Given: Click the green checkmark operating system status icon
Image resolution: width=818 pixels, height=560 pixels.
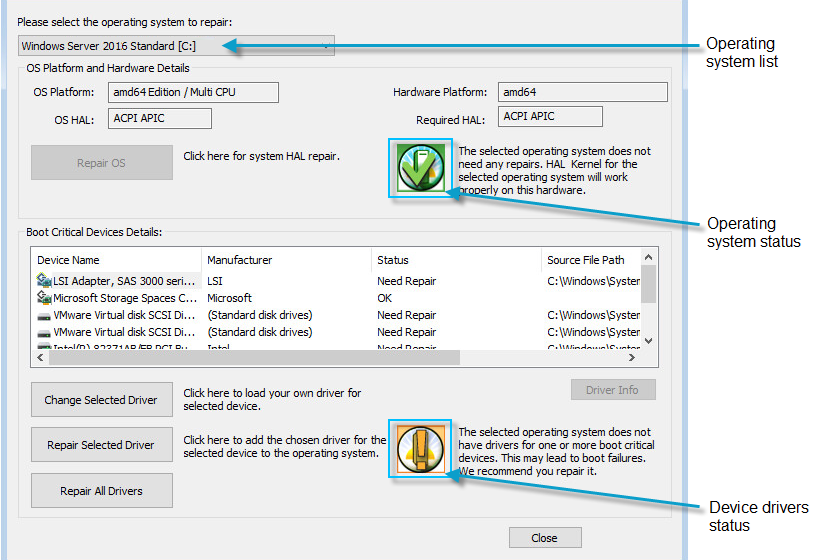Looking at the screenshot, I should pyautogui.click(x=420, y=167).
